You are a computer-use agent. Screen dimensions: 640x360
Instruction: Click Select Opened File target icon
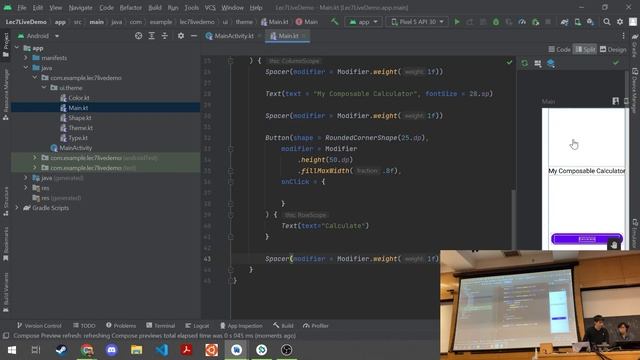coord(139,36)
